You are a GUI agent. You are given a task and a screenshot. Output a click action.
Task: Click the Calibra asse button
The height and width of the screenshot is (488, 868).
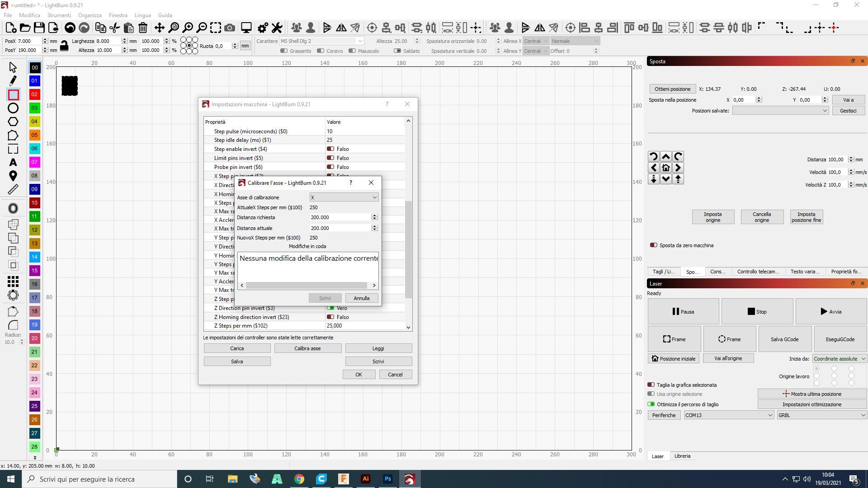tap(308, 348)
